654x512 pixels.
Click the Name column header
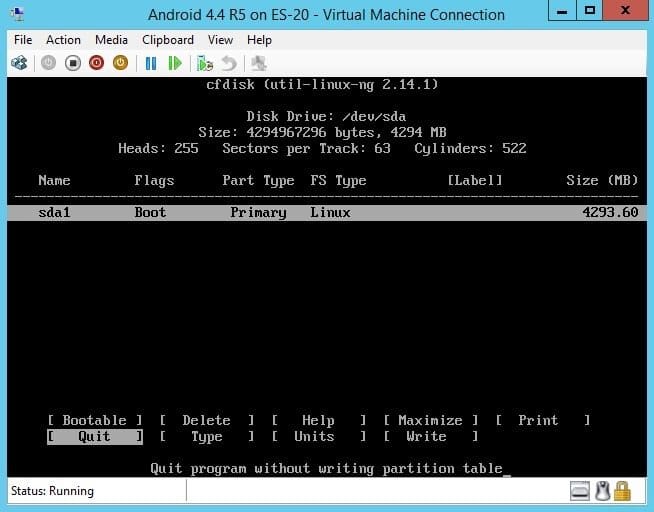pyautogui.click(x=54, y=181)
